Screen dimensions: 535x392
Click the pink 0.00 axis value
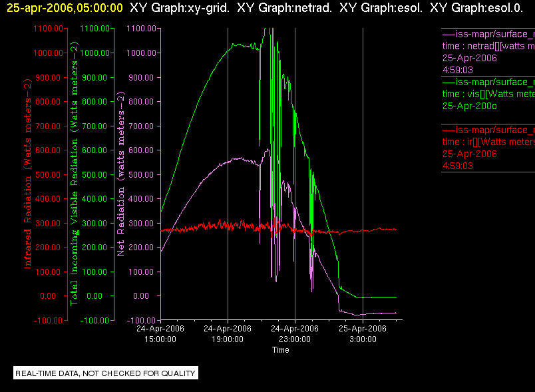pyautogui.click(x=141, y=295)
